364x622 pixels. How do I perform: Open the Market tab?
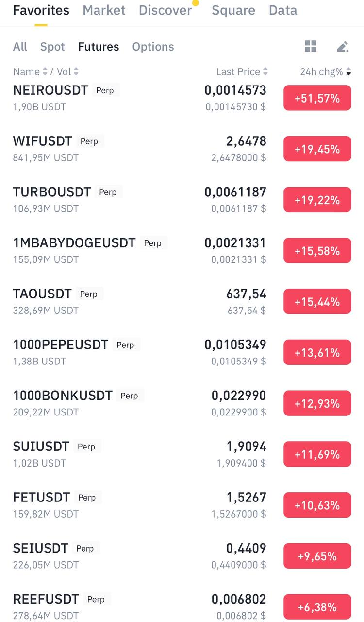coord(104,10)
